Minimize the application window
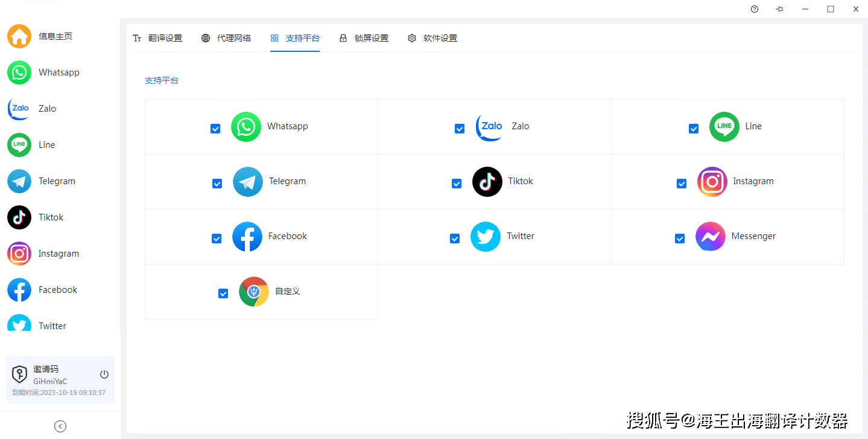The height and width of the screenshot is (439, 868). point(805,9)
